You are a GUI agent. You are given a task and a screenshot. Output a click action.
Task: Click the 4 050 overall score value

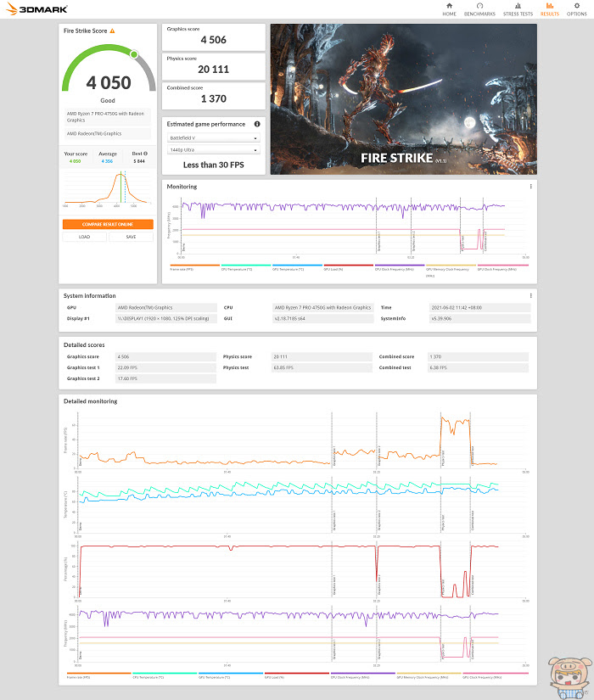coord(109,83)
